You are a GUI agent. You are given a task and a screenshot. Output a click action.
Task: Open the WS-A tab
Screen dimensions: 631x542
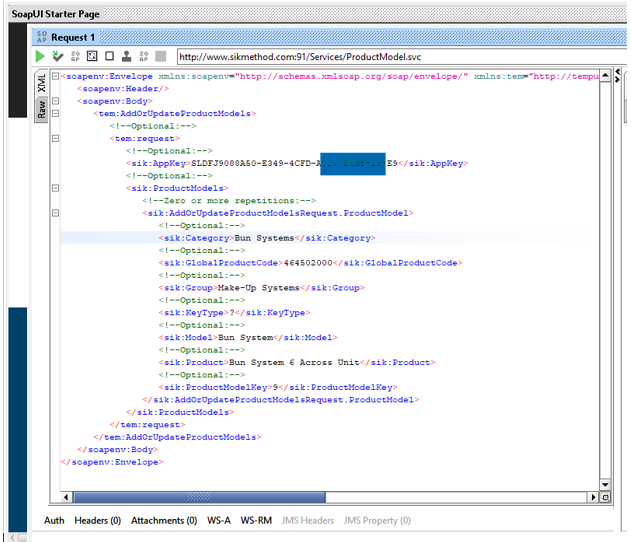pyautogui.click(x=219, y=521)
